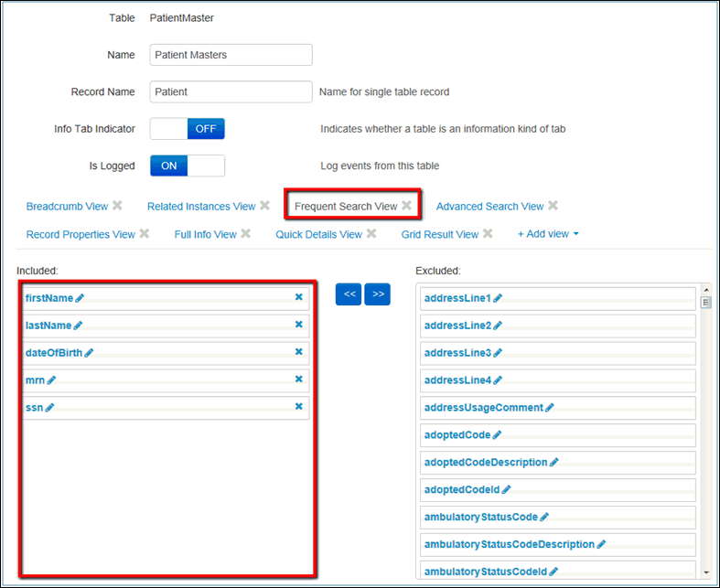Turn off the Is Logged switch
This screenshot has height=588, width=720.
[188, 166]
